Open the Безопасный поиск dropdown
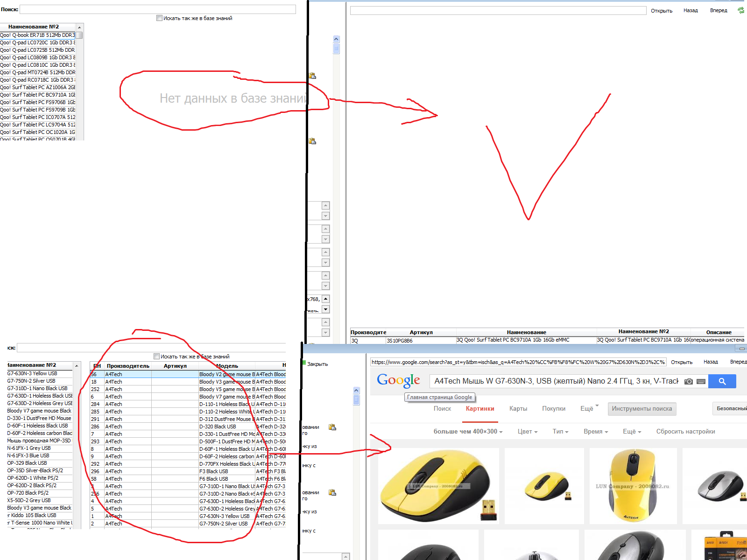Viewport: 747px width, 560px height. [x=731, y=408]
